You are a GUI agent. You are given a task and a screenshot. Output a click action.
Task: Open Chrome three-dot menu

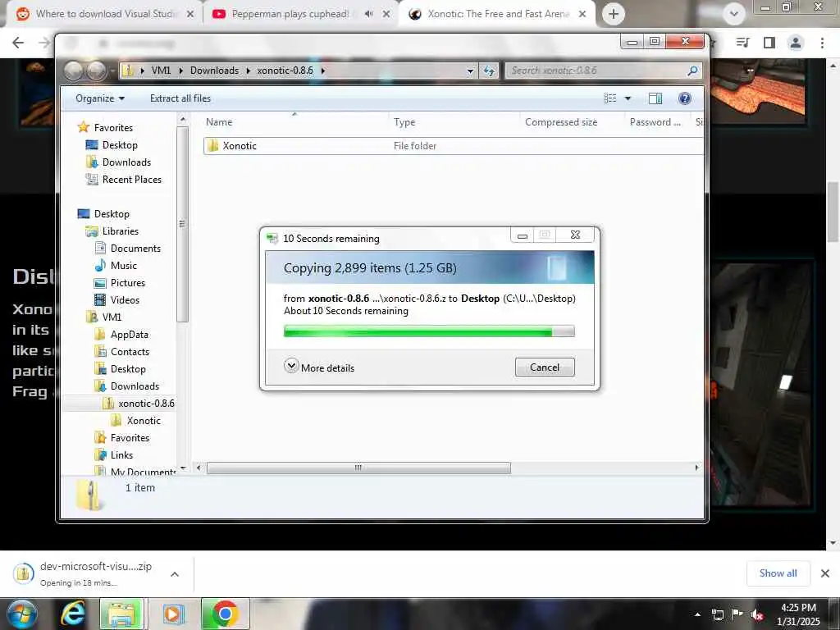(x=822, y=43)
